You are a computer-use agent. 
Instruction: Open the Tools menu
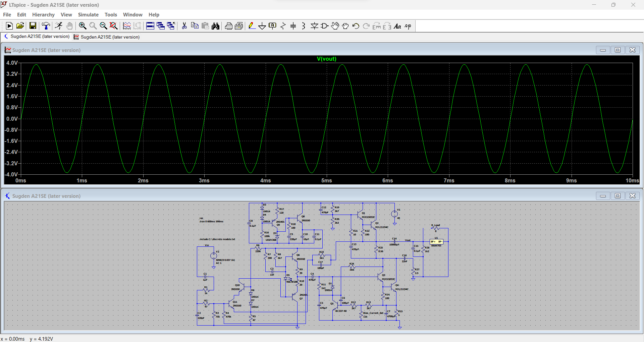pos(111,15)
